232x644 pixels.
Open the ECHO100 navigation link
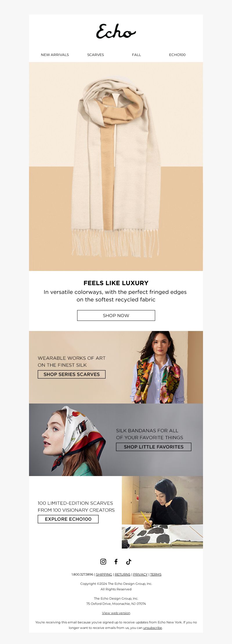point(177,55)
